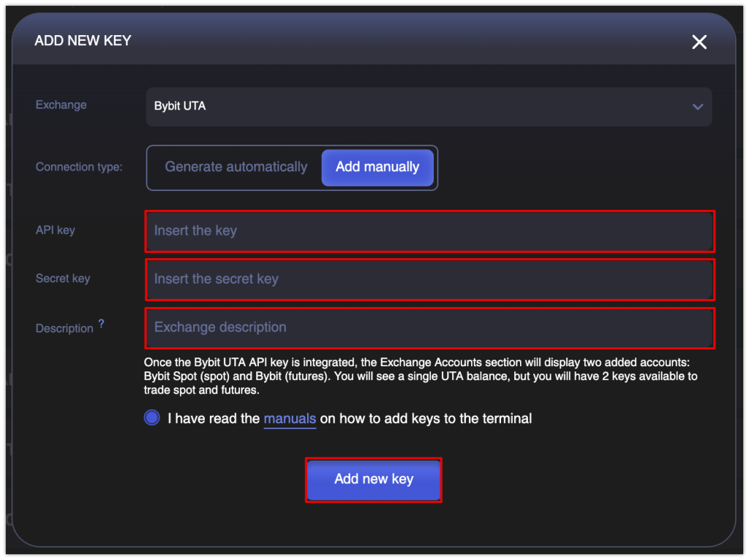Focus the Insert the key input field
749x560 pixels.
coord(429,231)
